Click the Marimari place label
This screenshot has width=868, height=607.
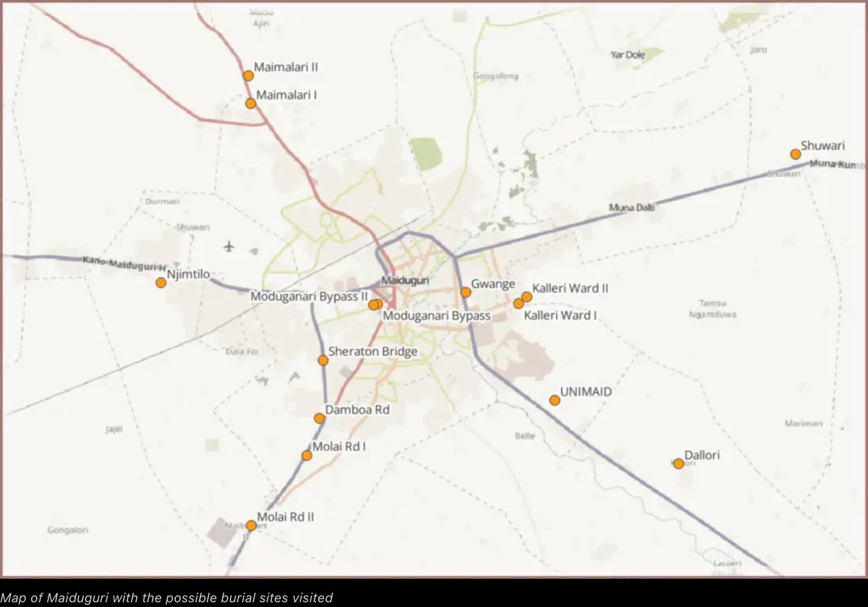804,423
